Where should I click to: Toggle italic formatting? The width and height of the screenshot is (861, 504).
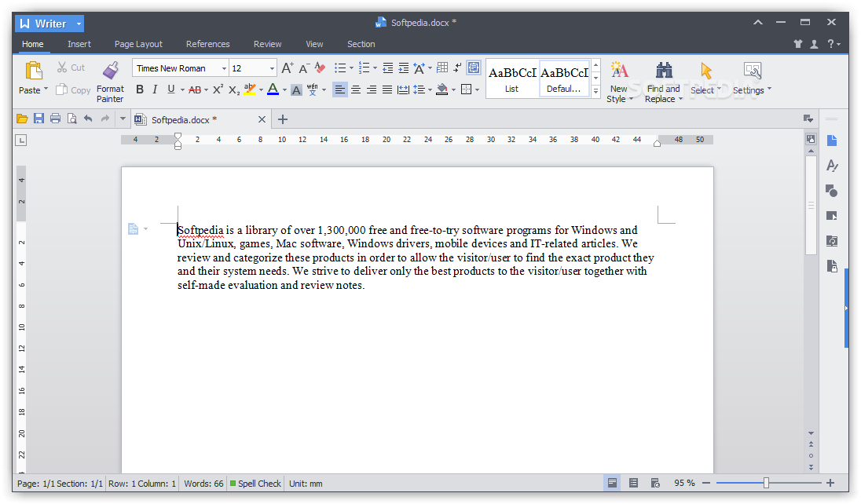155,89
